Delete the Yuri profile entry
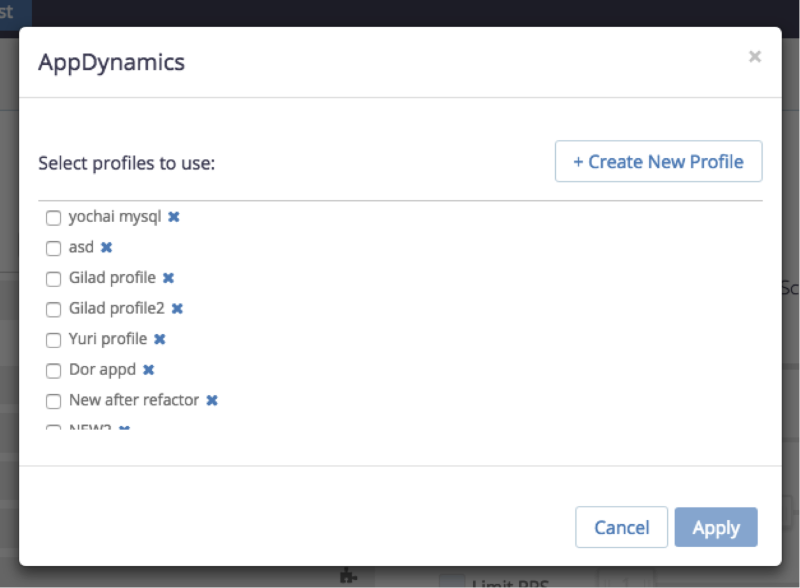800x588 pixels. coord(160,339)
